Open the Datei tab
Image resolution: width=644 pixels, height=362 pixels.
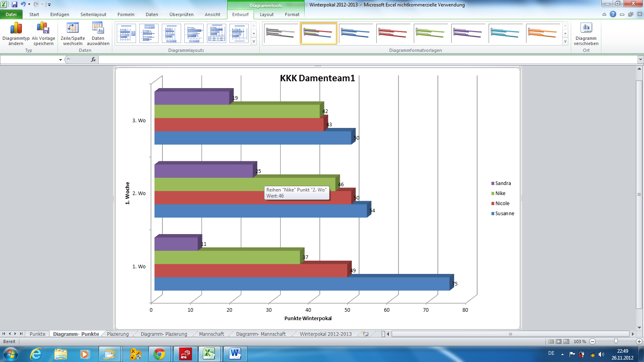click(11, 14)
